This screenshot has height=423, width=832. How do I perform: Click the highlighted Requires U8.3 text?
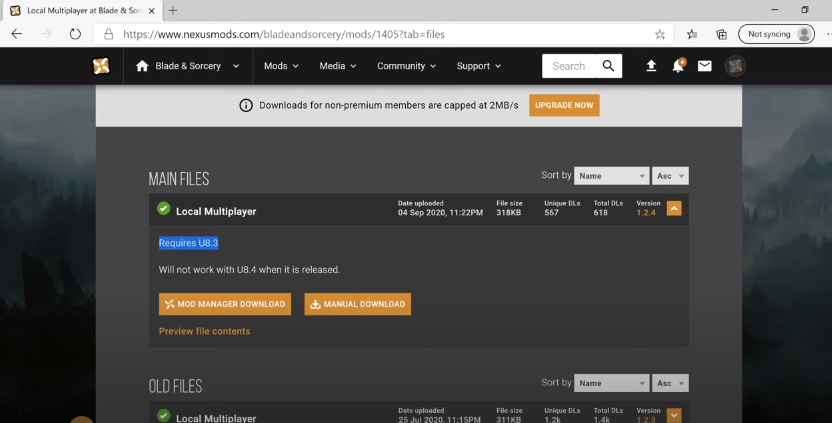click(188, 243)
